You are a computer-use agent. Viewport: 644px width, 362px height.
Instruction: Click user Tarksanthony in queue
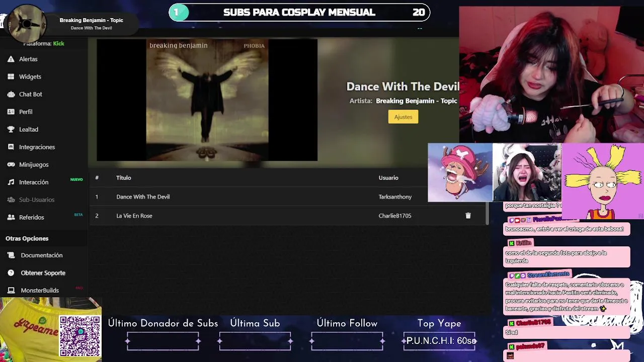pyautogui.click(x=395, y=197)
